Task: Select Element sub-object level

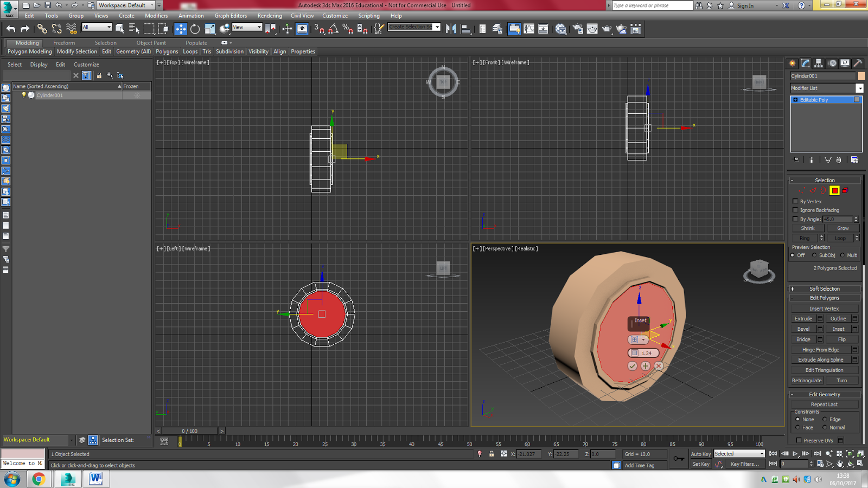Action: pyautogui.click(x=845, y=190)
